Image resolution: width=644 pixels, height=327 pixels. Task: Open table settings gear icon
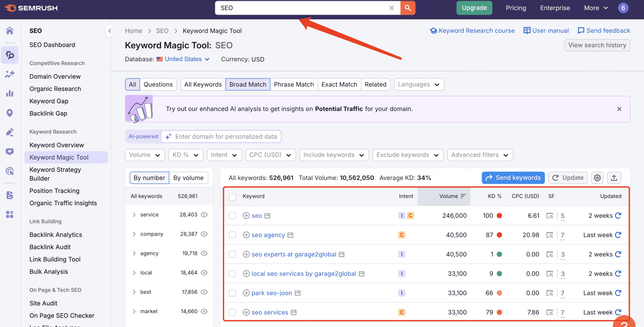[x=597, y=178]
